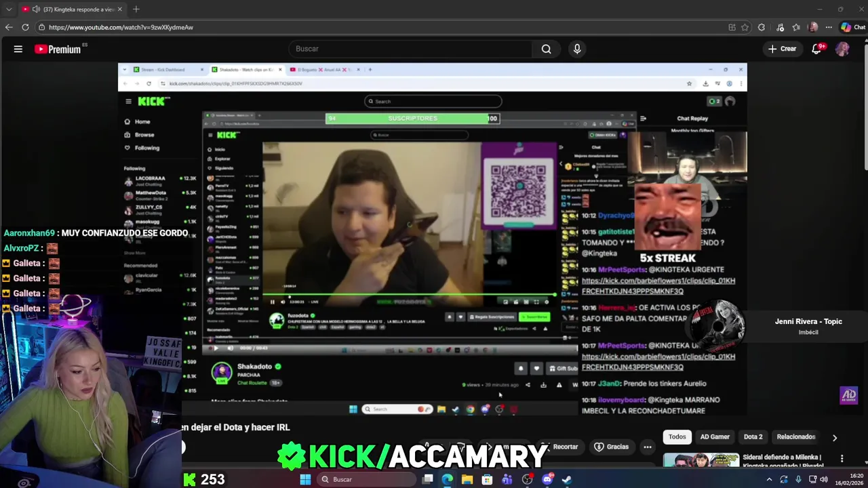The height and width of the screenshot is (488, 868).
Task: Open File Explorer from taskbar
Action: [467, 479]
